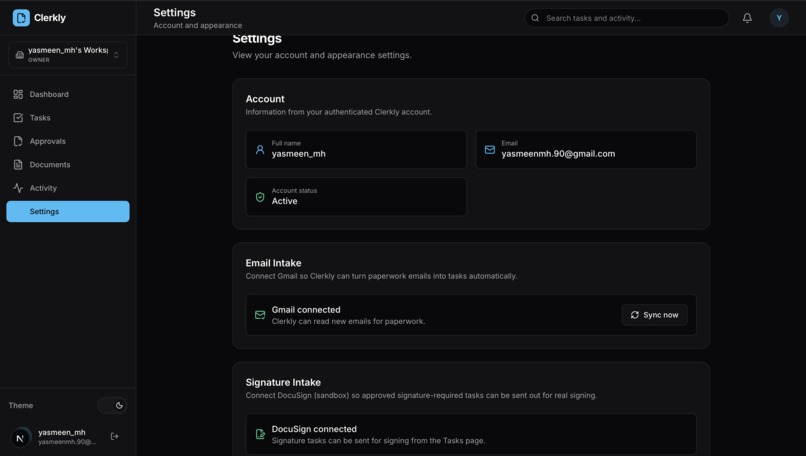This screenshot has width=806, height=456.
Task: Click the DocuSign connected document icon
Action: point(260,434)
